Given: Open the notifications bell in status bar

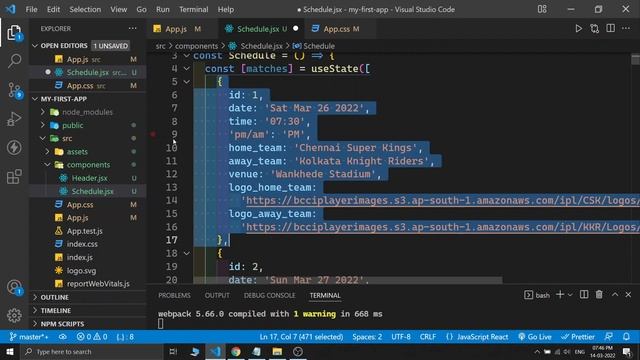Looking at the screenshot, I should pyautogui.click(x=626, y=337).
